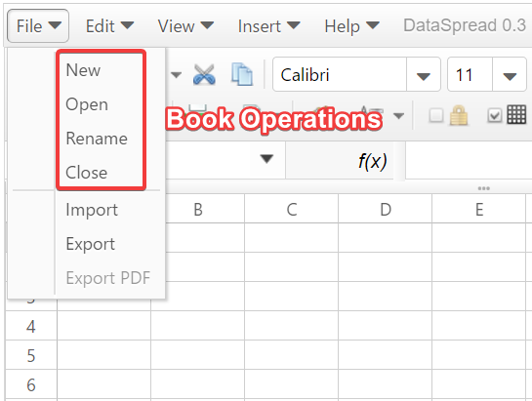Click the f(x) insert function button

(373, 160)
